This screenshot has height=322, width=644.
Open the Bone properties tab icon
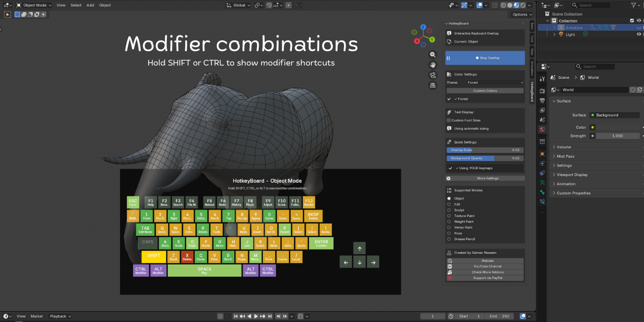[542, 192]
